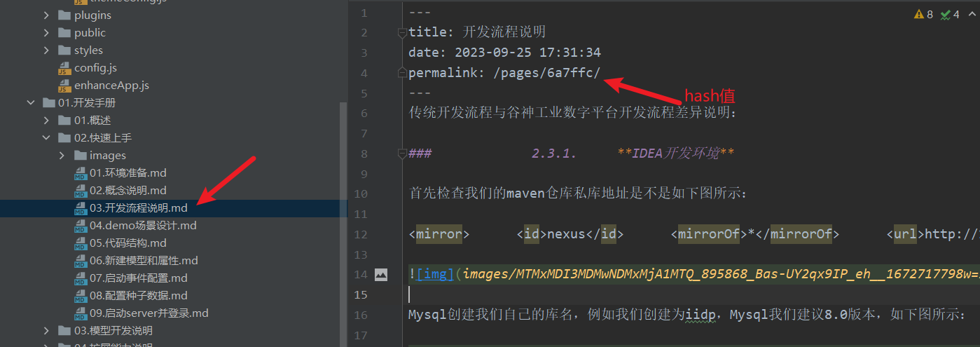Click line number 10 in the gutter
980x347 pixels.
[x=361, y=193]
